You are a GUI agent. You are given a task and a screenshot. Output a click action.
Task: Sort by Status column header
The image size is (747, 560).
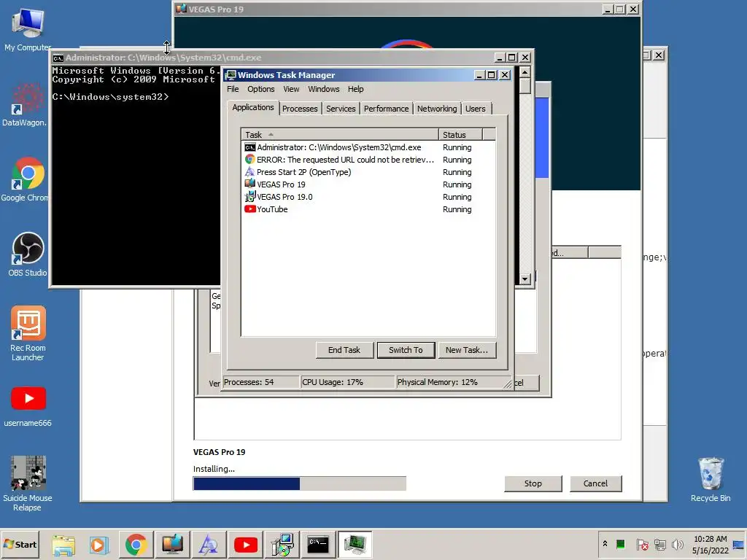[x=460, y=135]
